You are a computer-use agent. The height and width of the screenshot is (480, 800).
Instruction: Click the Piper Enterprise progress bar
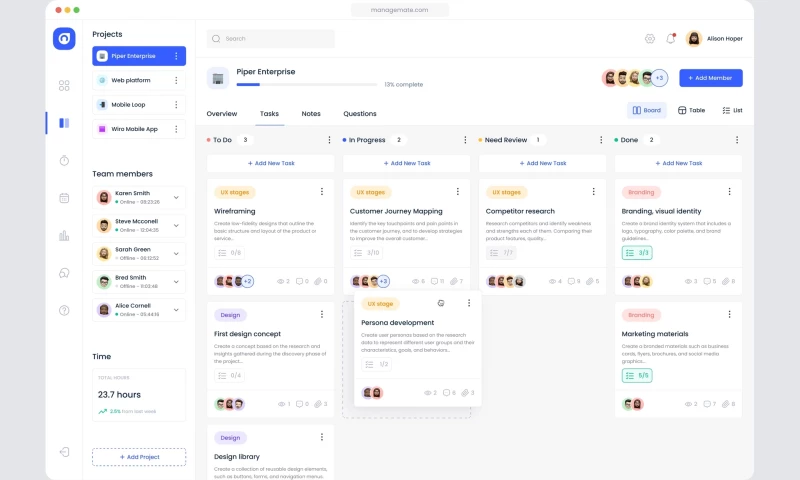click(306, 85)
